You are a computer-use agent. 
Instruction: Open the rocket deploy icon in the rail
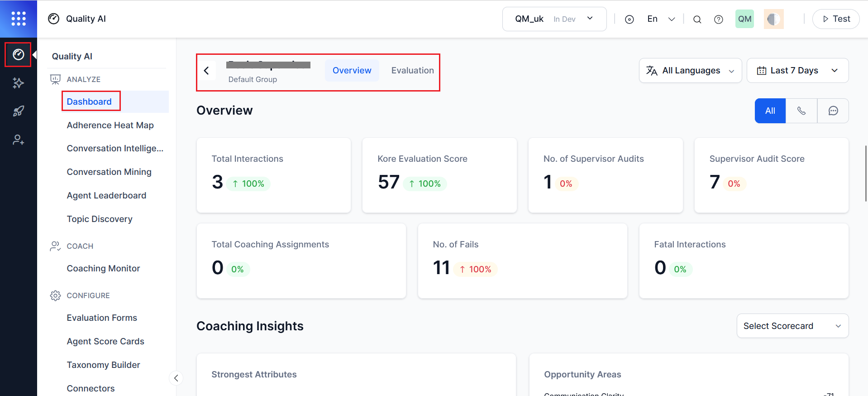pos(18,111)
